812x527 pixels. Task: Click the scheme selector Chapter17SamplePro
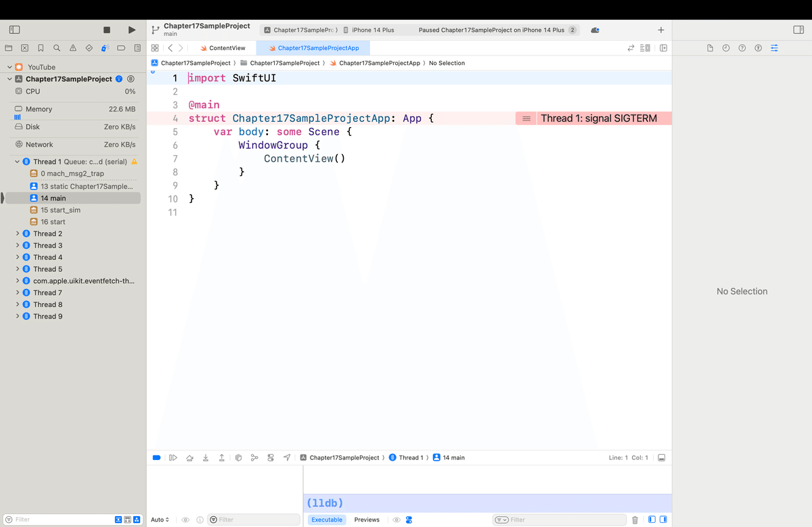pyautogui.click(x=300, y=30)
